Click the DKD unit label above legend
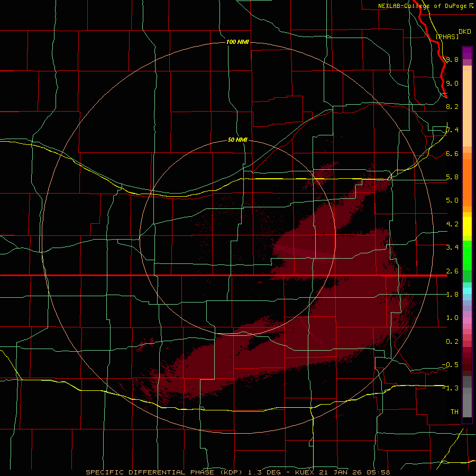Image resolution: width=476 pixels, height=476 pixels. (465, 32)
